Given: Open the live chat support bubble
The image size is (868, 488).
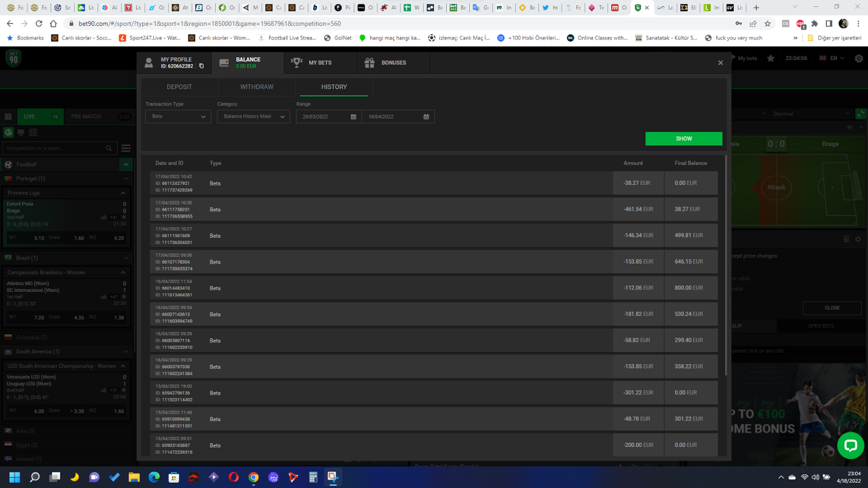Looking at the screenshot, I should (x=850, y=445).
